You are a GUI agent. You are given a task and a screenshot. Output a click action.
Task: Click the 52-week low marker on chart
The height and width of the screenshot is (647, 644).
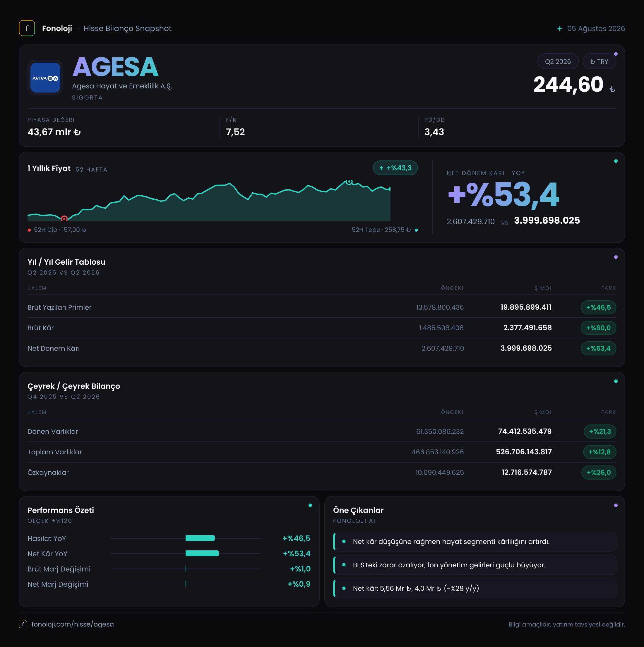tap(64, 219)
